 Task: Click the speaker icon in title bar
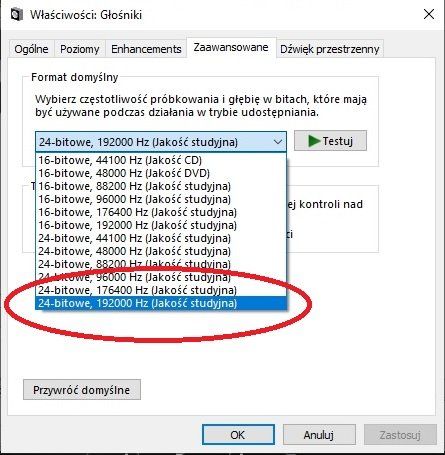coord(17,14)
